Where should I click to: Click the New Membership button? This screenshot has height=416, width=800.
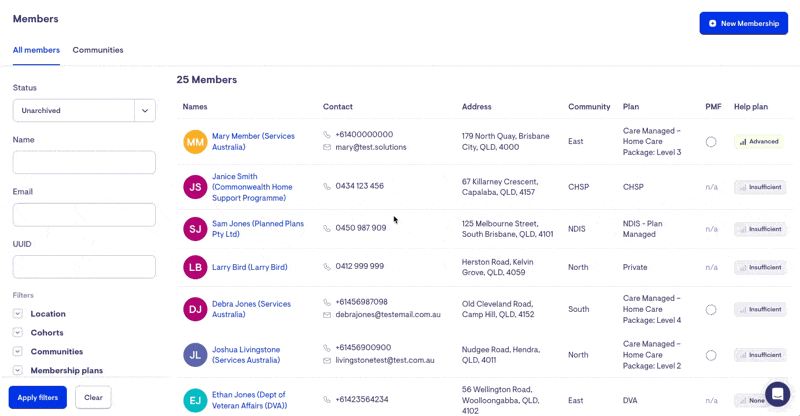[x=743, y=23]
